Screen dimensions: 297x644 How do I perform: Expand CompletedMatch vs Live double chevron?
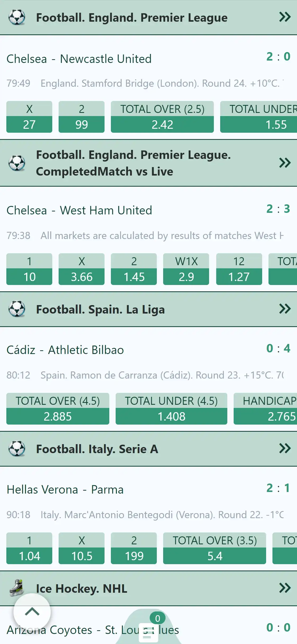(x=285, y=163)
